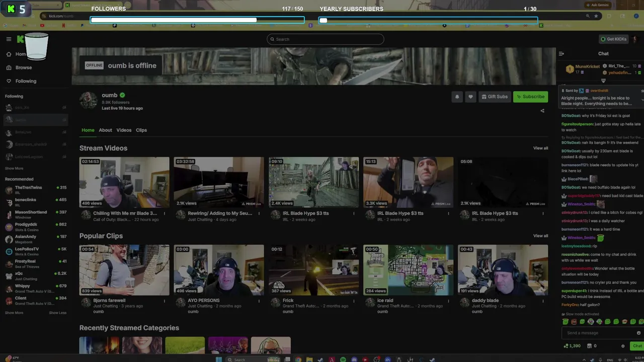Open Spotify from the taskbar
Screen dimensions: 644x362
tap(343, 359)
